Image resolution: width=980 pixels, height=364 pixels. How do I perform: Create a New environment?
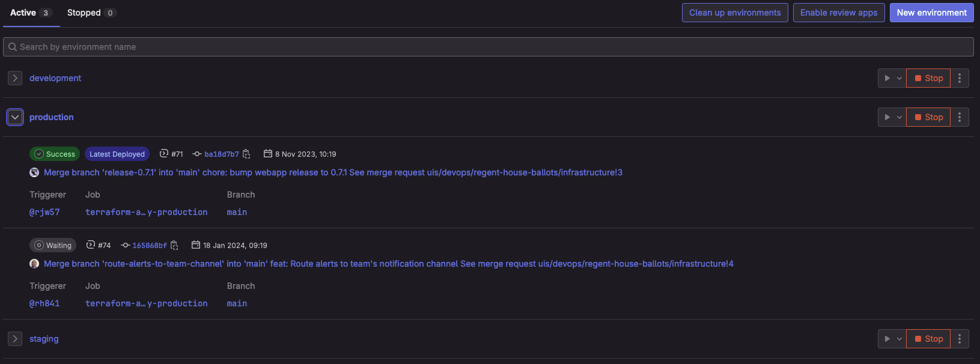click(931, 13)
